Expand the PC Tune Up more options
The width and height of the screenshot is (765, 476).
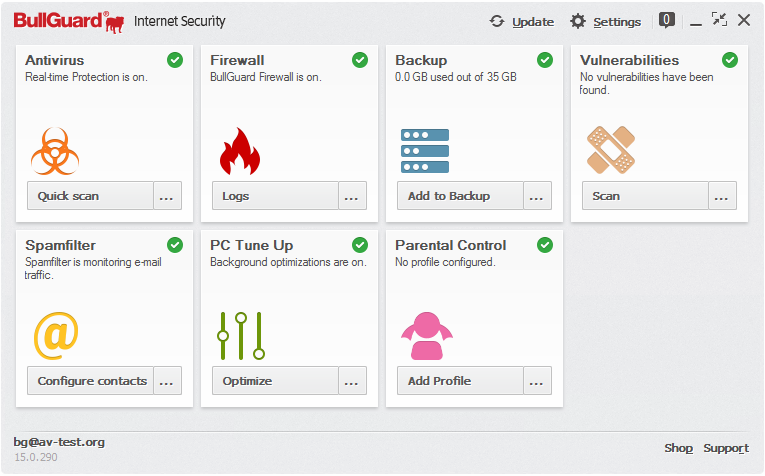point(352,381)
